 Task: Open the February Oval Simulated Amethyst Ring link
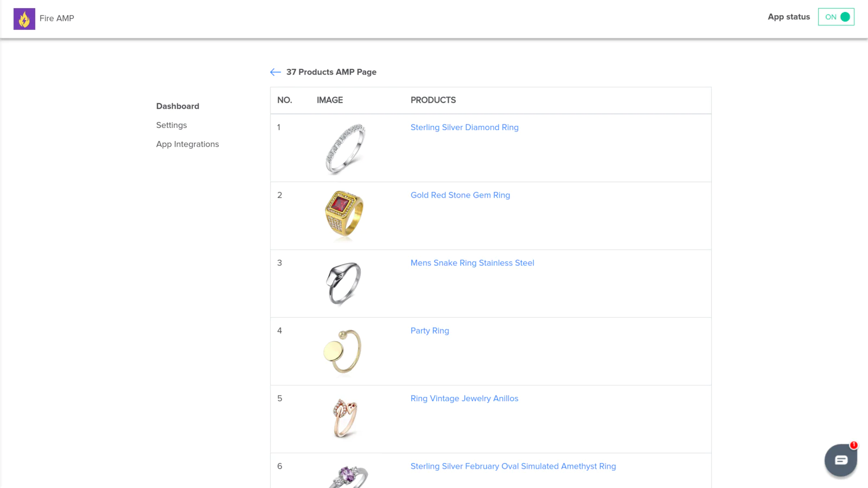pos(513,466)
